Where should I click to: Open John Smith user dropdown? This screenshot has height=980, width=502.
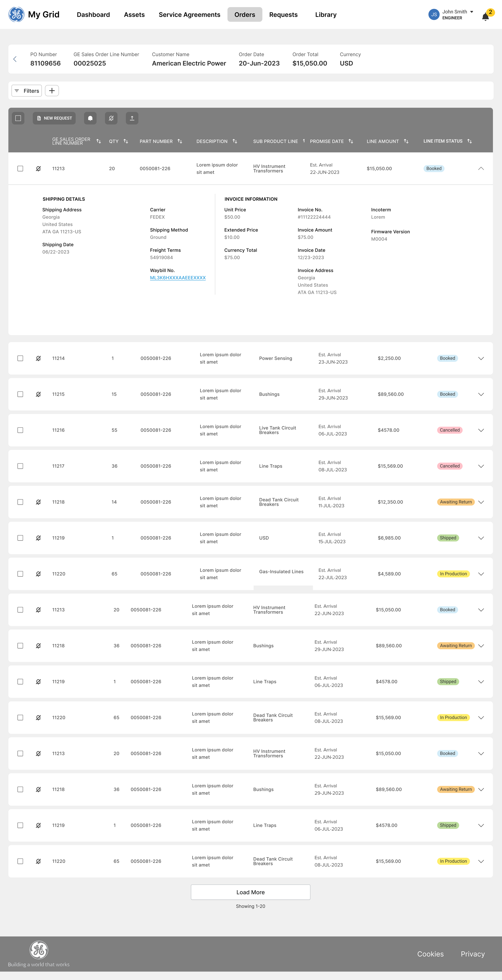[471, 12]
